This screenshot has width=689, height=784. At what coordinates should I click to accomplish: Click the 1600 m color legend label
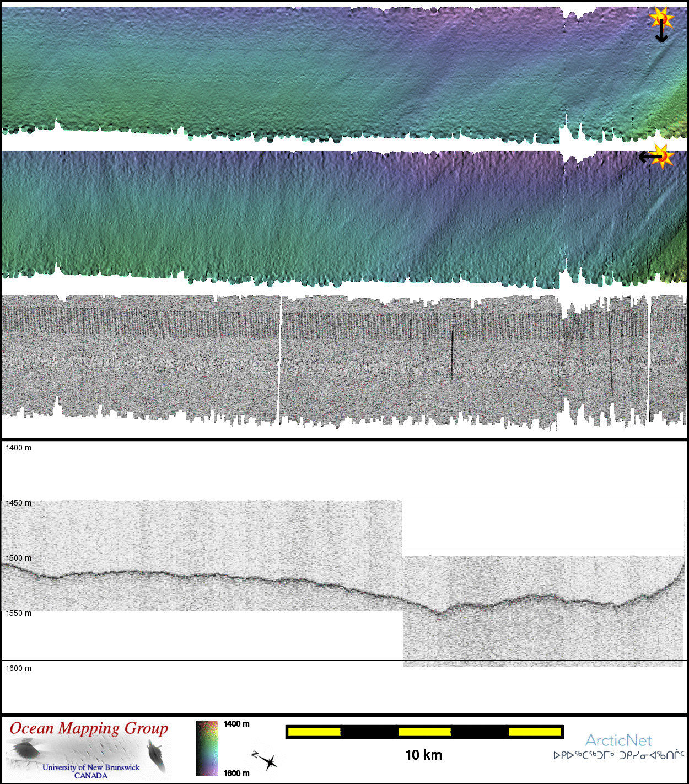pos(236,773)
